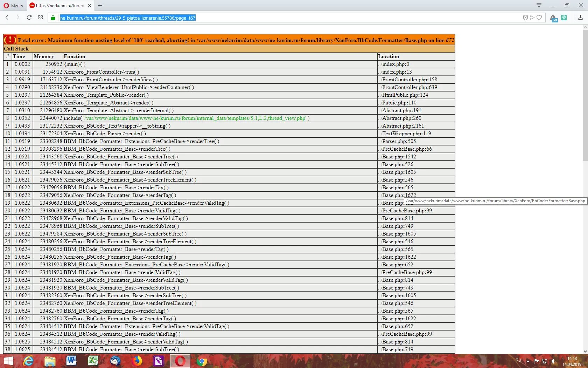This screenshot has width=588, height=368.
Task: Add page to bookmarks with heart icon
Action: click(x=539, y=18)
